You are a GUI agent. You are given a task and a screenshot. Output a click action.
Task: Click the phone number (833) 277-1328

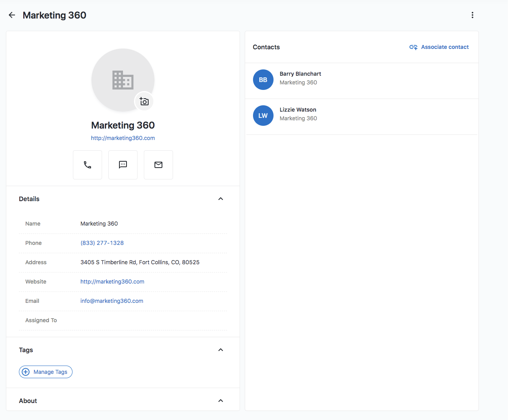point(102,243)
